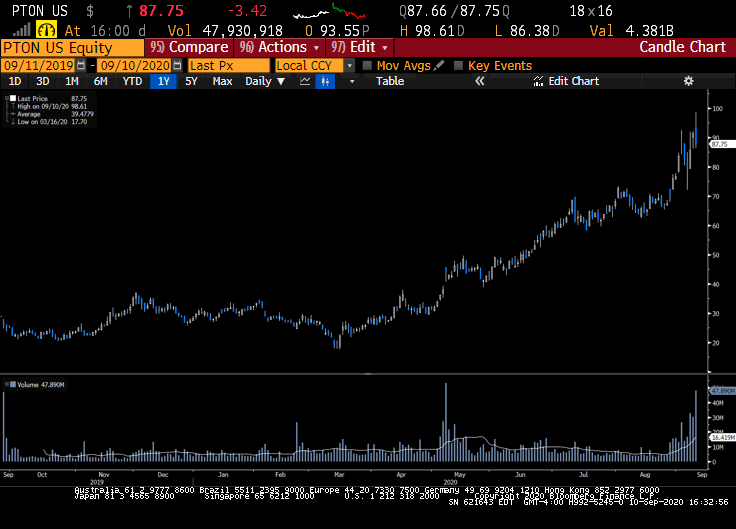Click the Edit Chart button
The height and width of the screenshot is (529, 736).
pyautogui.click(x=567, y=81)
